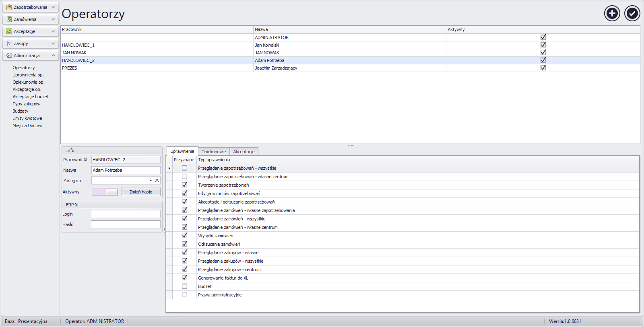Select Przeglądanie zakupów - centrum row text
The height and width of the screenshot is (327, 644).
[x=229, y=269]
